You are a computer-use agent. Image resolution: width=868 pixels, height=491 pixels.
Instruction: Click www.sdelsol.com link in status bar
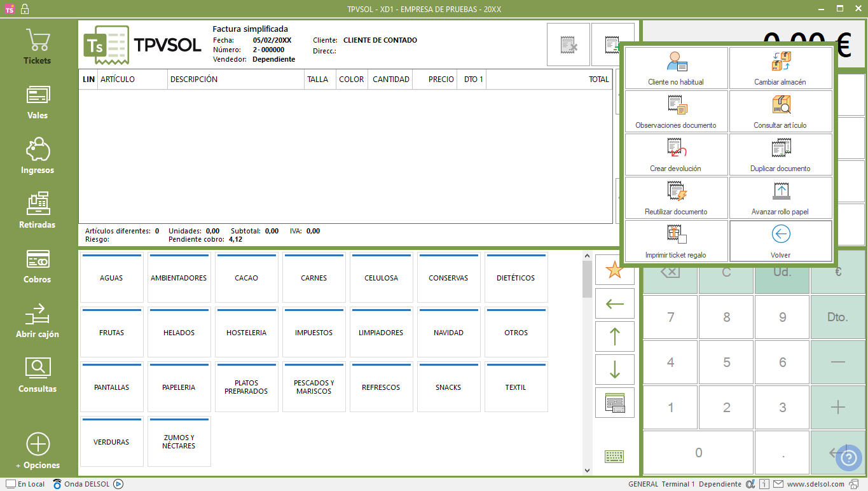[816, 484]
